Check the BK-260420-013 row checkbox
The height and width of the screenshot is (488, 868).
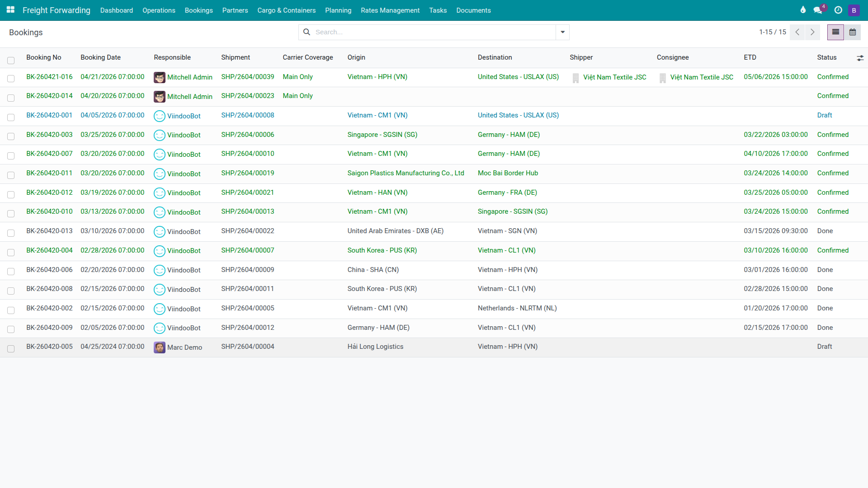(11, 233)
